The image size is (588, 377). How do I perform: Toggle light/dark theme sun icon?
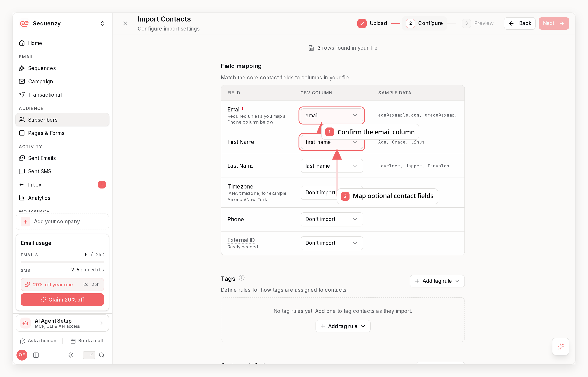pos(71,355)
